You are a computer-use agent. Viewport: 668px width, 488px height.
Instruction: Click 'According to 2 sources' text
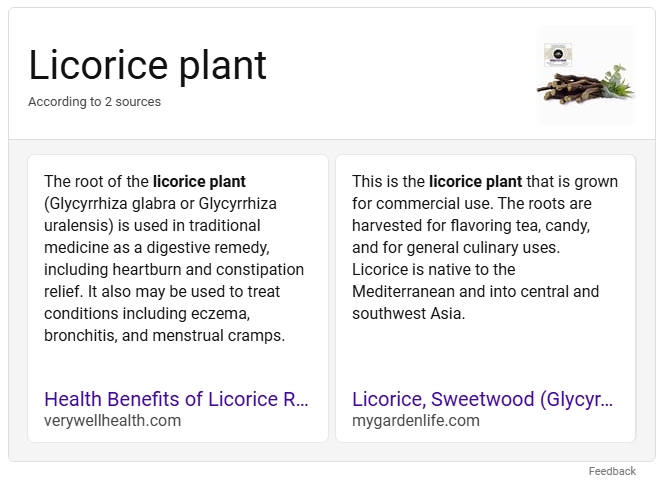pyautogui.click(x=95, y=102)
